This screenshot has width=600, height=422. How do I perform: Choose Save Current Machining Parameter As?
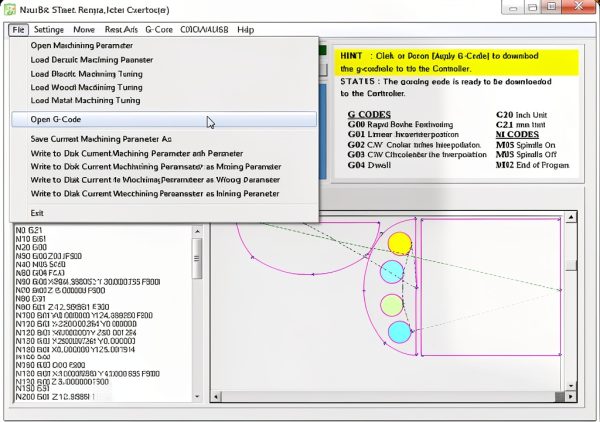(x=165, y=139)
